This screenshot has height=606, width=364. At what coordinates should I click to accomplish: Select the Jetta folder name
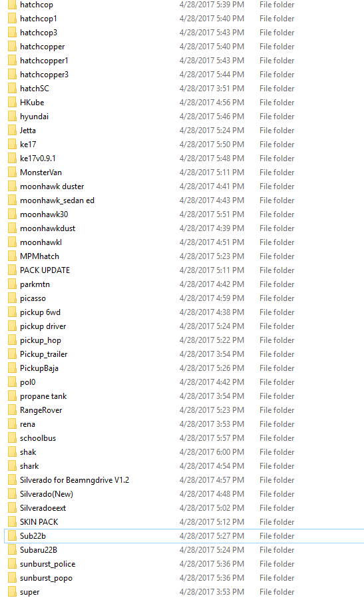click(28, 131)
